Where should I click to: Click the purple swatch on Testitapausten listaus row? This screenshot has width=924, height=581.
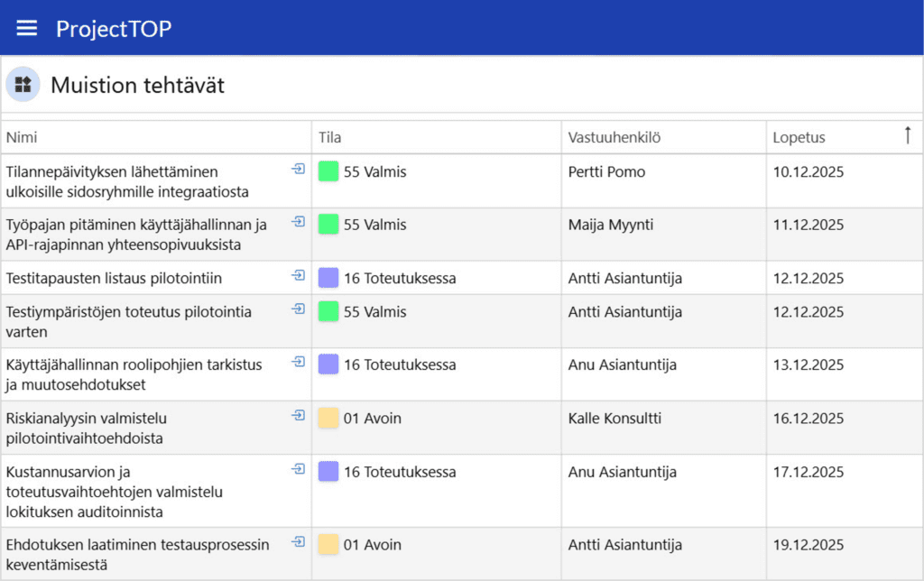tap(328, 278)
